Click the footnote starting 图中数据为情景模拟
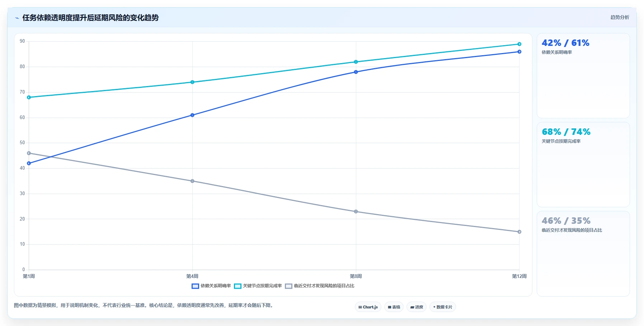This screenshot has width=644, height=326. [144, 306]
